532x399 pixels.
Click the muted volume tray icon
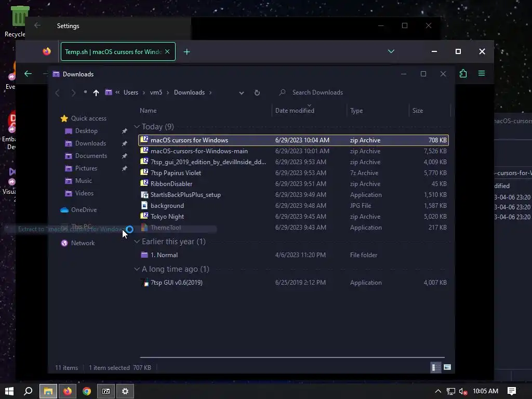[x=463, y=392]
